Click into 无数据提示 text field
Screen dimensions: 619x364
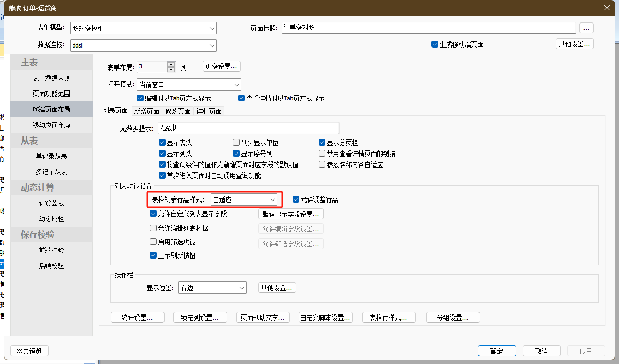[x=248, y=128]
